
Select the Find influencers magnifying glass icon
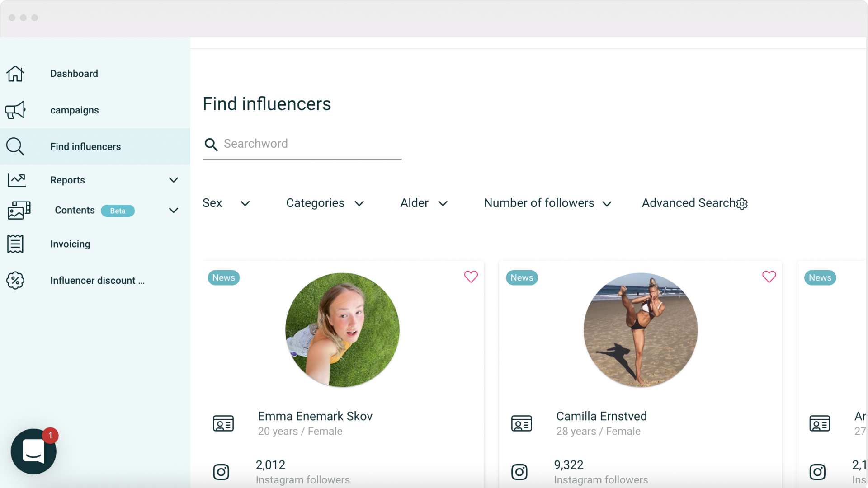(x=15, y=146)
